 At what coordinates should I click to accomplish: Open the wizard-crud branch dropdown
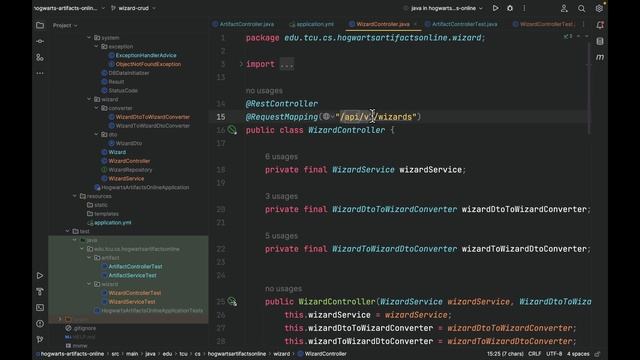pos(133,8)
